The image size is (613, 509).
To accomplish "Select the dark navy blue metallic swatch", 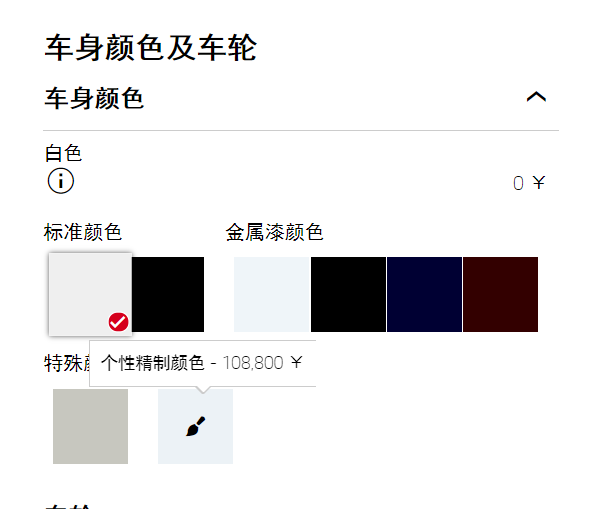I will [424, 294].
